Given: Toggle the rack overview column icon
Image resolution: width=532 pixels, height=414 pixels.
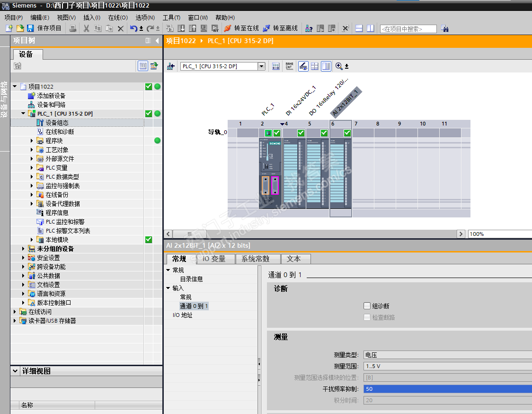Looking at the screenshot, I should click(x=326, y=66).
